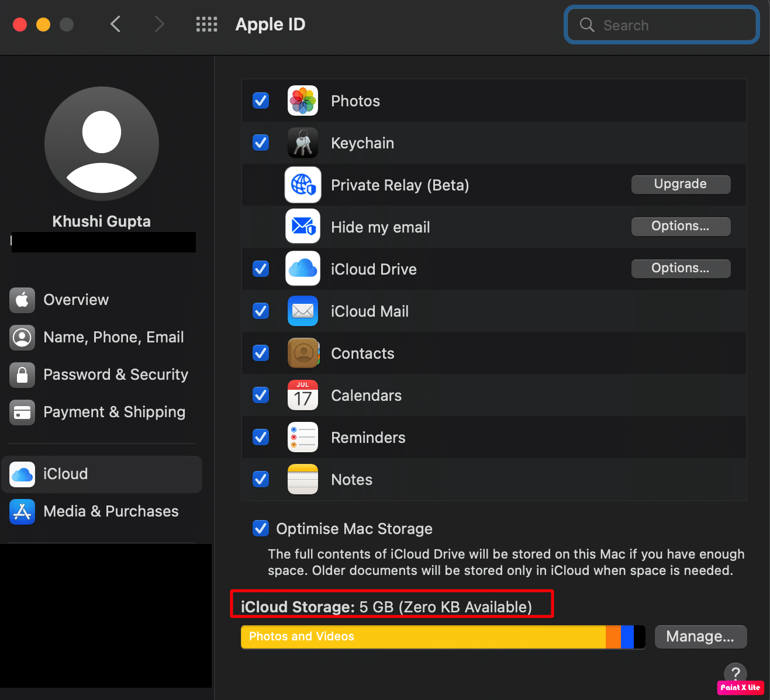770x700 pixels.
Task: Click the yellow minimize window button
Action: pyautogui.click(x=43, y=25)
